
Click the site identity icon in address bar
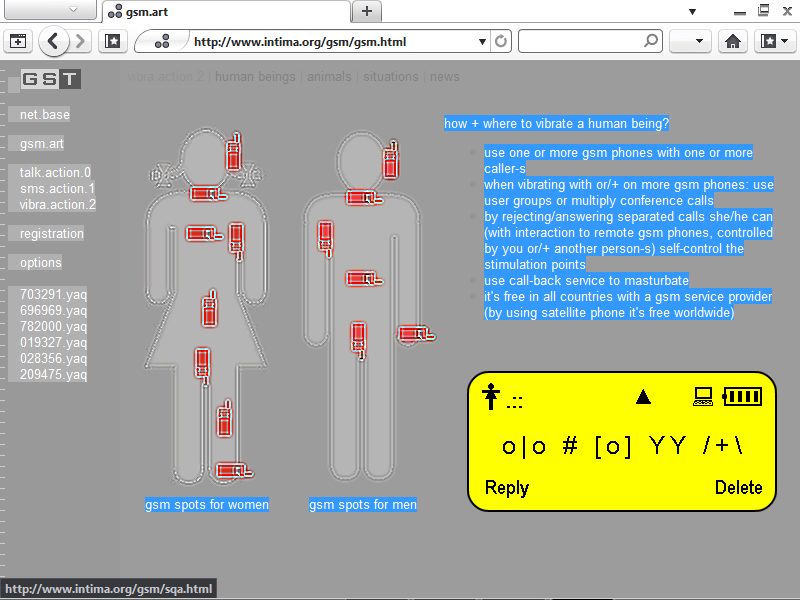tap(162, 42)
